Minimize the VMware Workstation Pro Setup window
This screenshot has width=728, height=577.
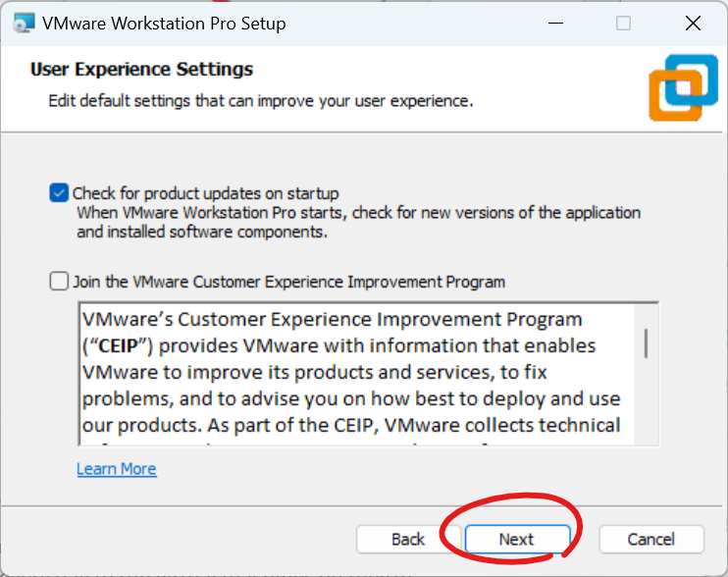[x=555, y=24]
